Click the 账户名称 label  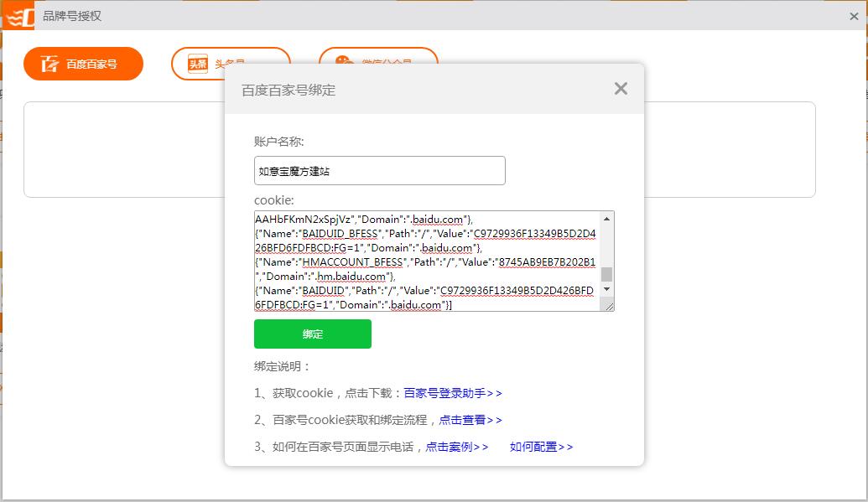(279, 142)
